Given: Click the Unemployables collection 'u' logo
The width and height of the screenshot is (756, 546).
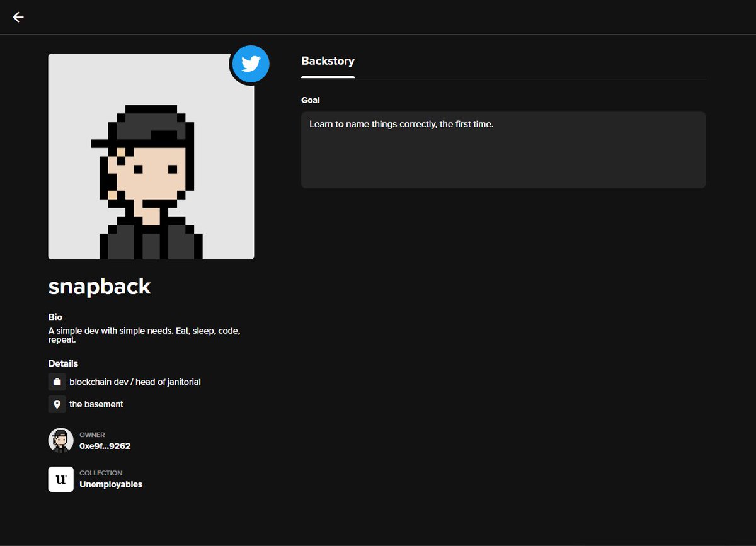Looking at the screenshot, I should (60, 479).
